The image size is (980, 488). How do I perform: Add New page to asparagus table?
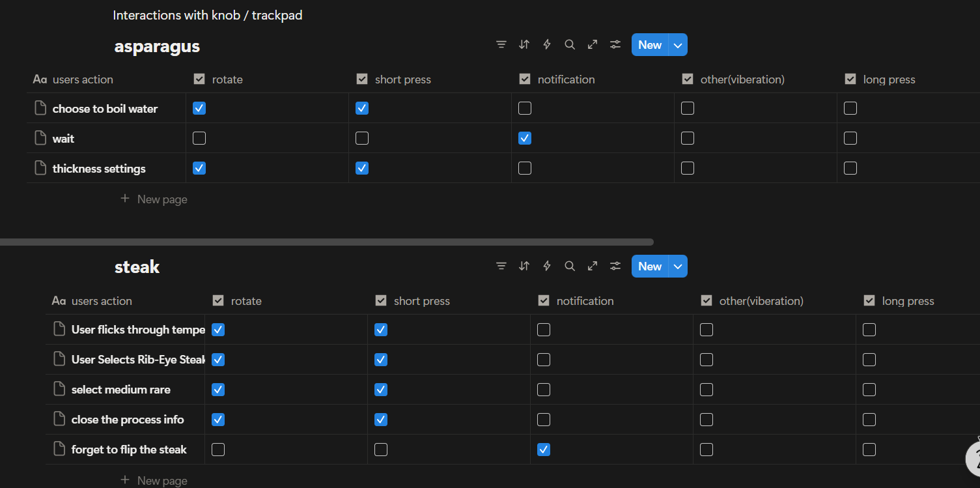[154, 199]
